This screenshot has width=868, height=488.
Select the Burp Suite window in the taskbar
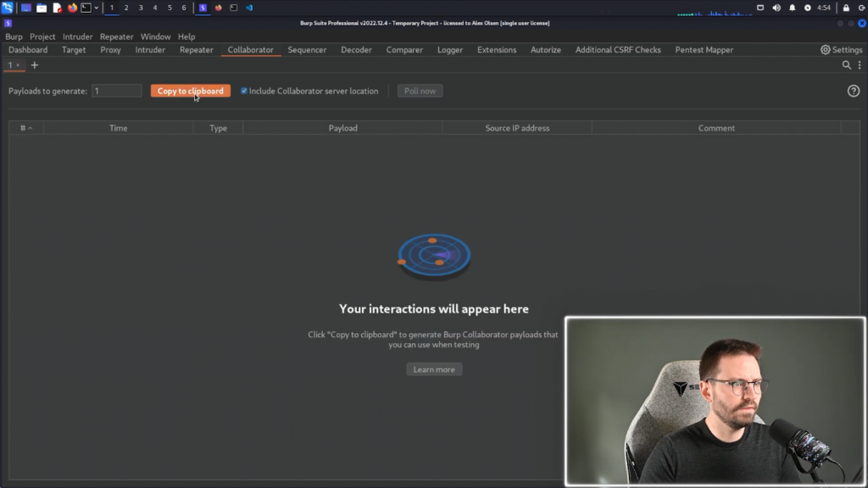point(203,8)
